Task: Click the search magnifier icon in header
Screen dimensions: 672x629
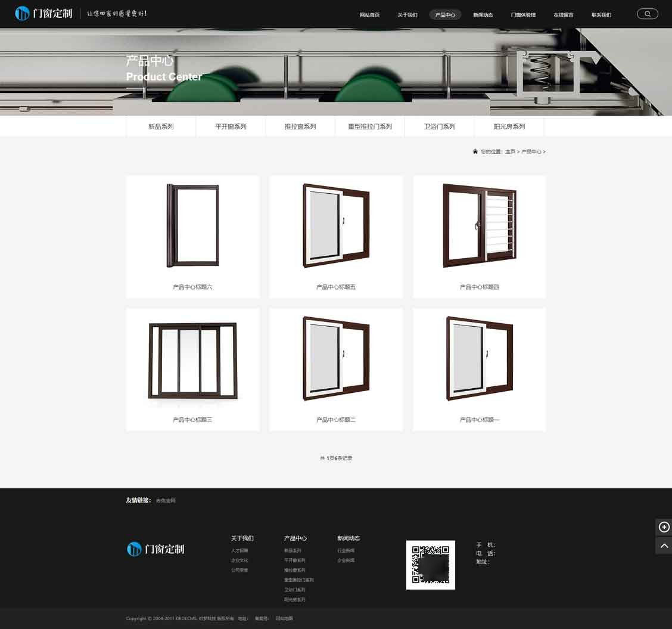Action: [648, 14]
